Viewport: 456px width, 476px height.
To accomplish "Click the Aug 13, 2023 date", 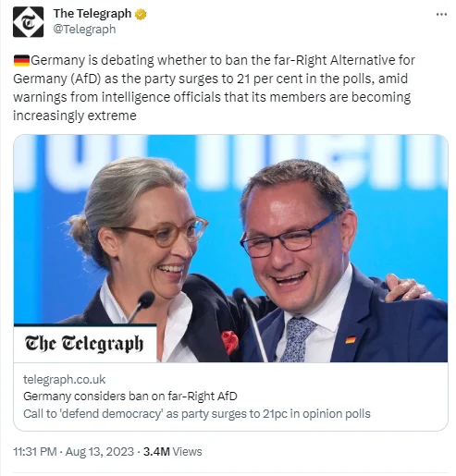I will (100, 452).
